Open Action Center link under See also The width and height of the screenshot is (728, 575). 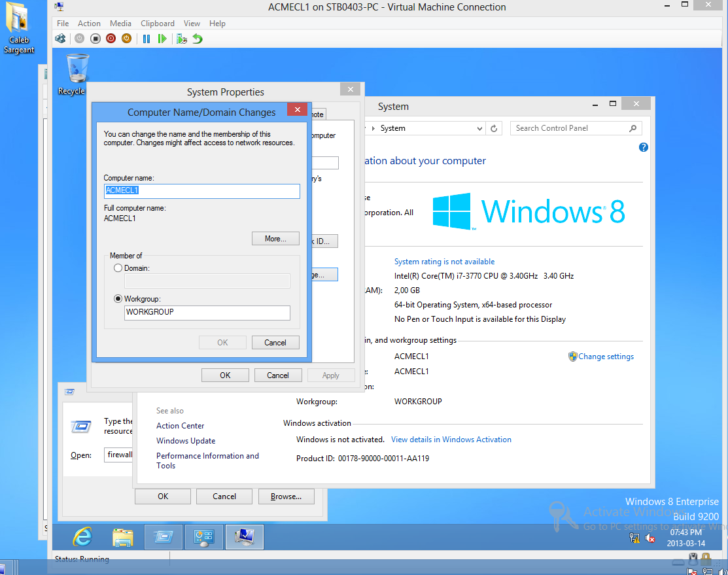tap(180, 425)
